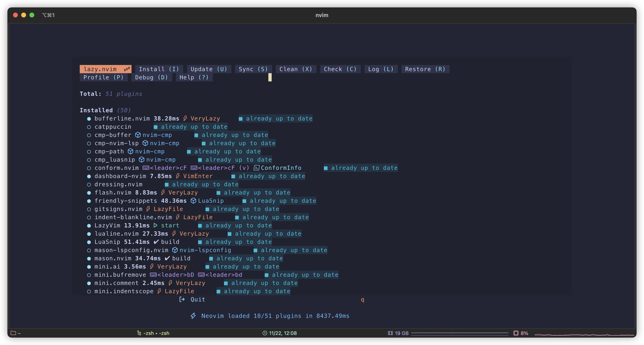
Task: Click the VeryLazy icon for bufferline.nvim
Action: coord(186,118)
